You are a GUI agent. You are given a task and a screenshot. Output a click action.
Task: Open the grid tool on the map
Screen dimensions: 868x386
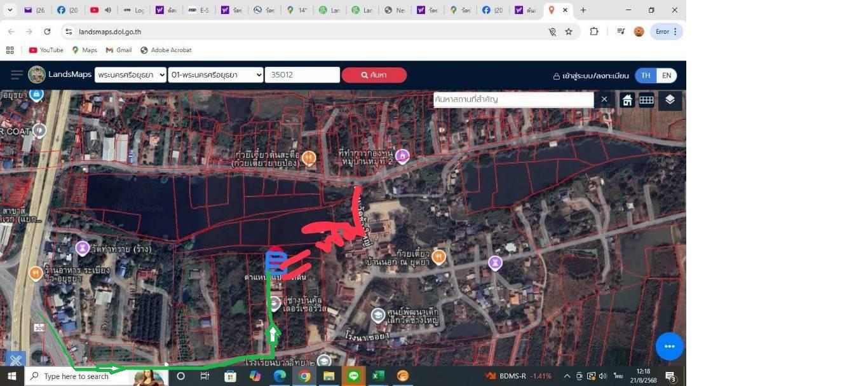coord(646,100)
